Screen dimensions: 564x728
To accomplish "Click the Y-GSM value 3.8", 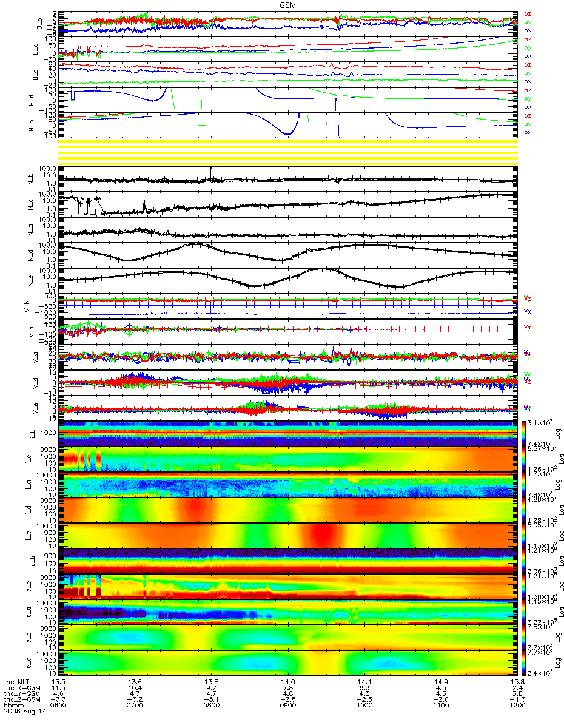I will pos(517,693).
